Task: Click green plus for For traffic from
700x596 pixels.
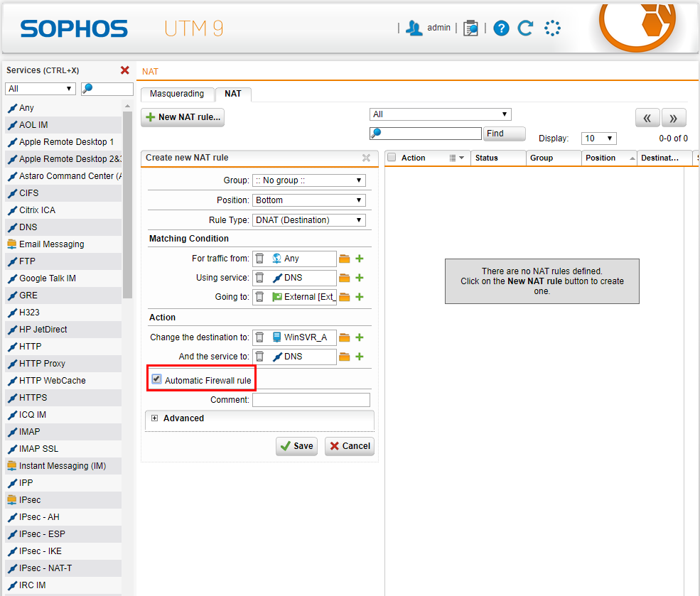Action: point(360,259)
